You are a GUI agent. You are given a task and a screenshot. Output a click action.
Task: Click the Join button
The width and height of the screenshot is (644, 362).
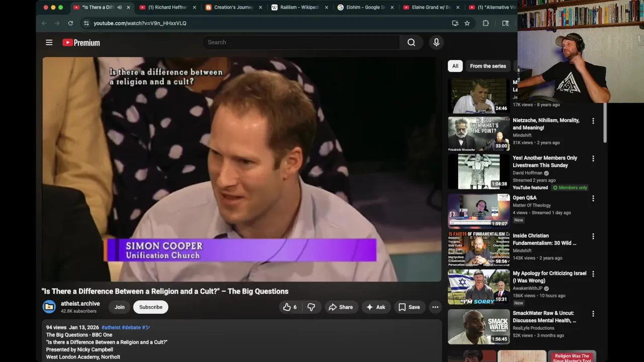coord(119,307)
